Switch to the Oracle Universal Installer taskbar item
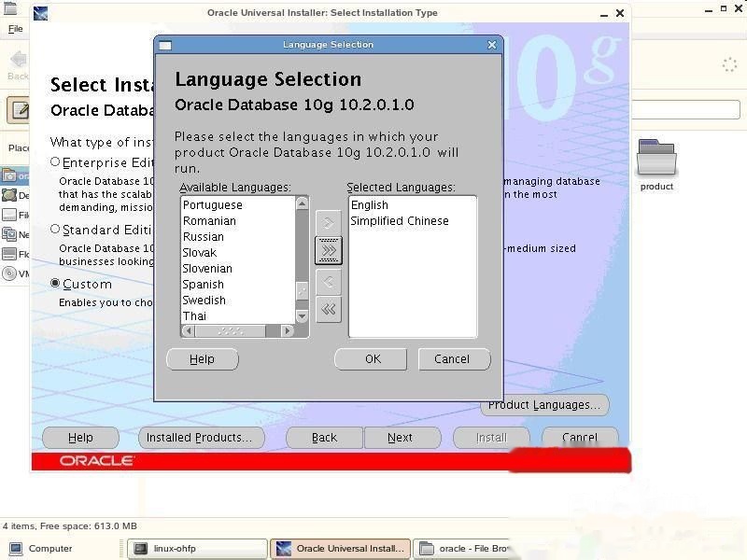The width and height of the screenshot is (747, 560). pos(341,549)
